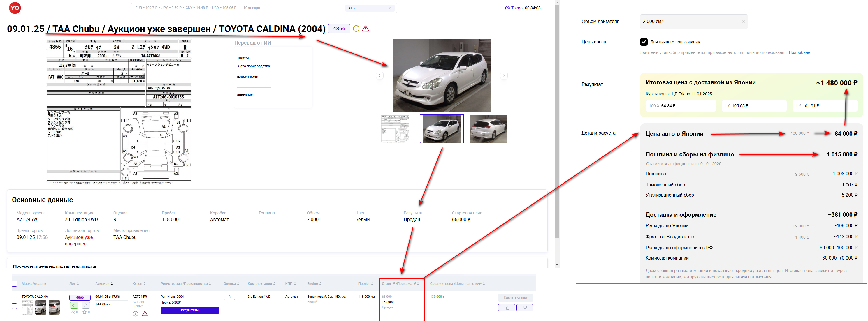Click the '1 € 105.05 ₽' rate field

[x=754, y=106]
